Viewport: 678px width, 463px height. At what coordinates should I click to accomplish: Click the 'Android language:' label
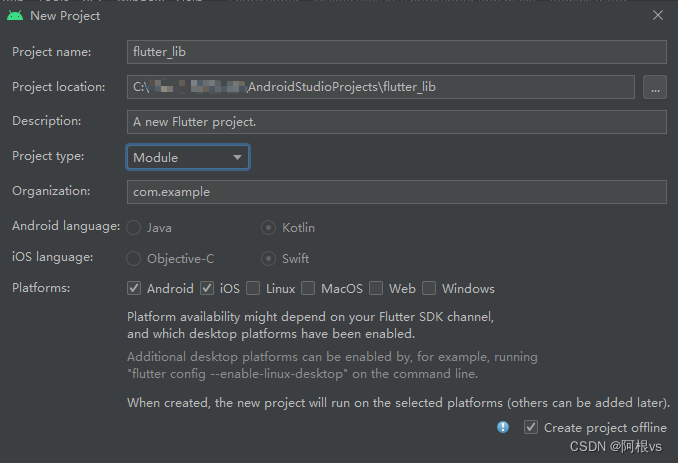[66, 226]
